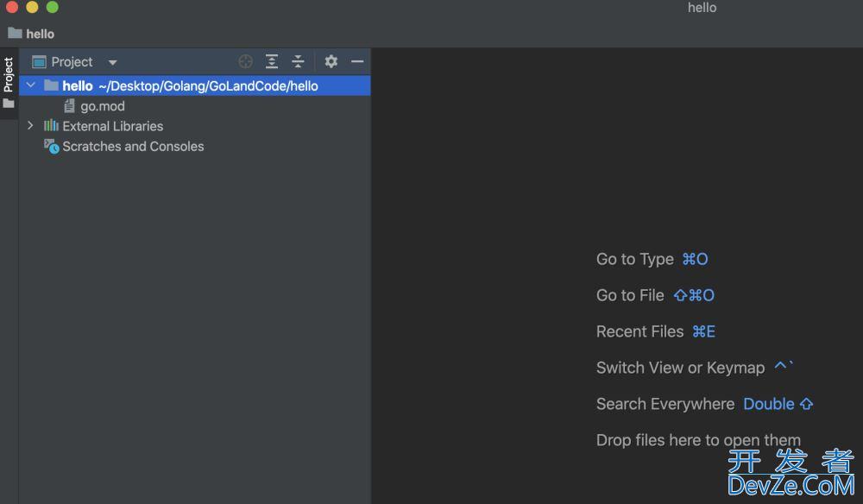This screenshot has height=504, width=863.
Task: Click the Switch View or Keymap hint
Action: pyautogui.click(x=680, y=369)
